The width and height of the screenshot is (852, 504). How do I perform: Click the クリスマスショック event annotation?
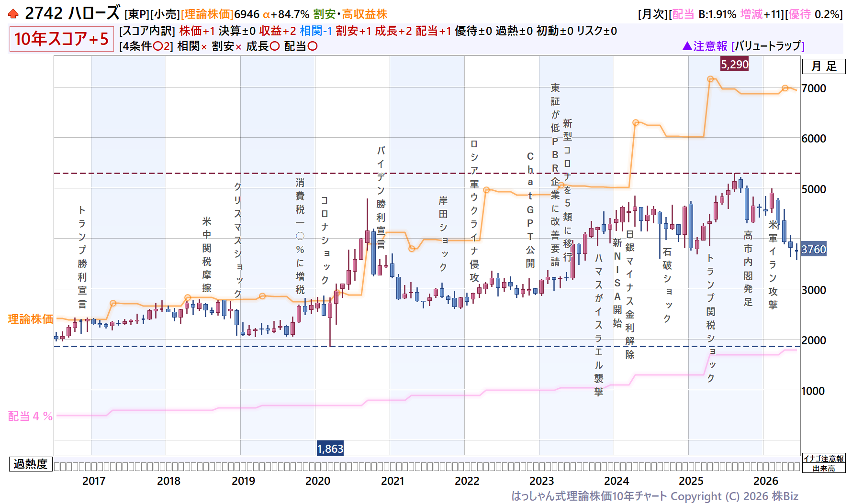[x=238, y=240]
